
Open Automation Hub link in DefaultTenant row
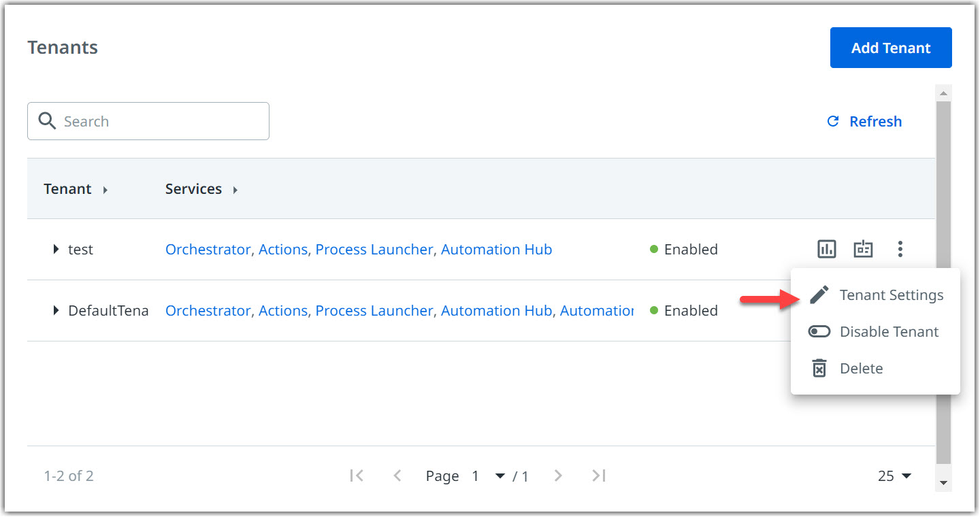tap(496, 310)
